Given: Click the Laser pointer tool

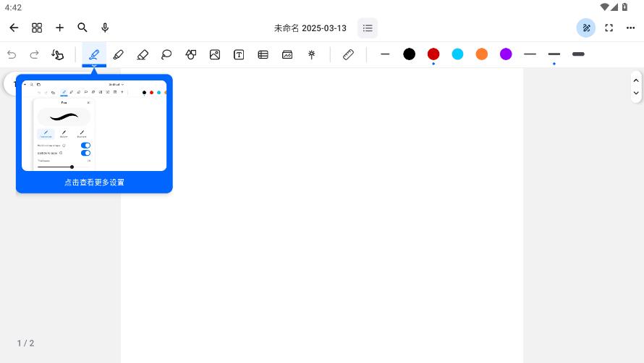Looking at the screenshot, I should coord(312,54).
